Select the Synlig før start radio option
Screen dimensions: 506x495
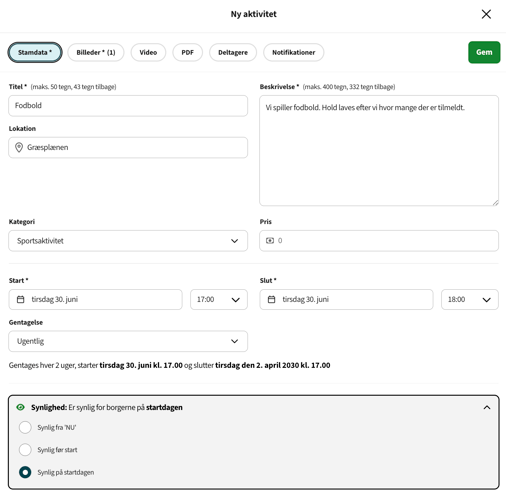pyautogui.click(x=25, y=450)
